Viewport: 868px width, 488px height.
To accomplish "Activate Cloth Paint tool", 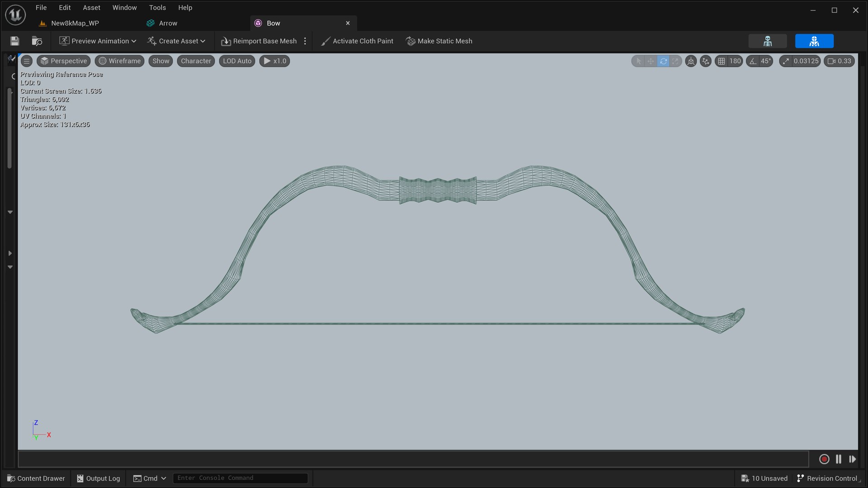I will (x=357, y=41).
